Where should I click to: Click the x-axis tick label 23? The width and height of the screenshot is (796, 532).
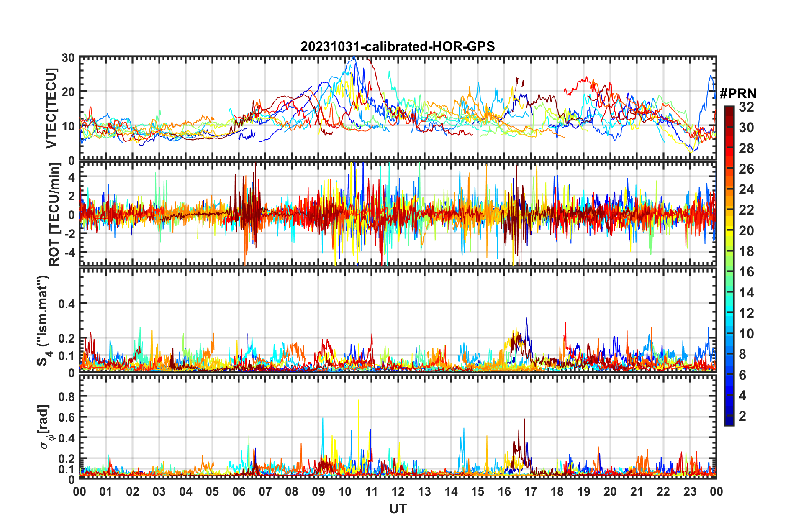690,491
